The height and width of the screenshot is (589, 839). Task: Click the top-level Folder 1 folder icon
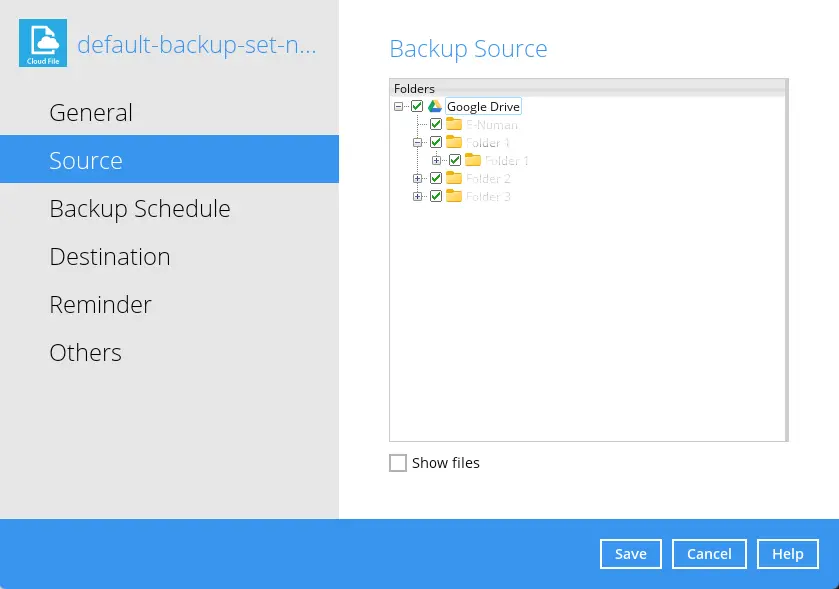[454, 143]
